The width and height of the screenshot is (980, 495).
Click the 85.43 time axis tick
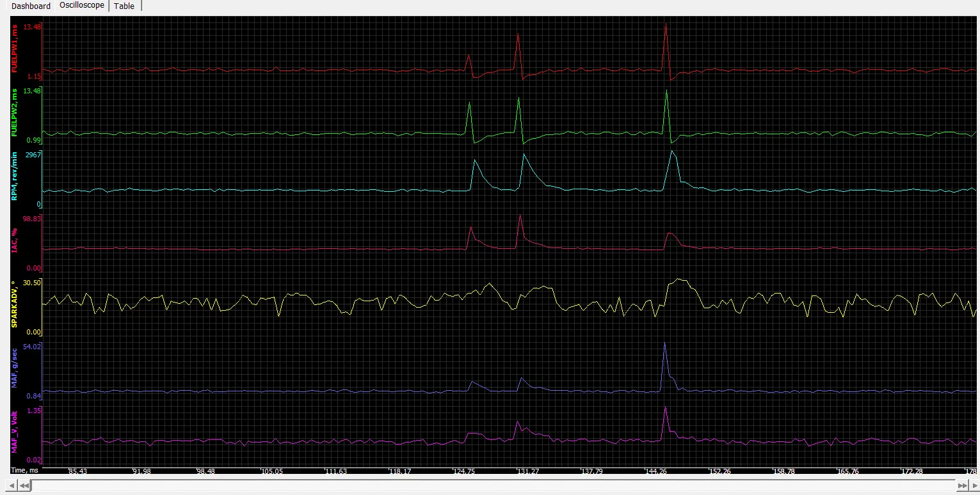point(77,471)
